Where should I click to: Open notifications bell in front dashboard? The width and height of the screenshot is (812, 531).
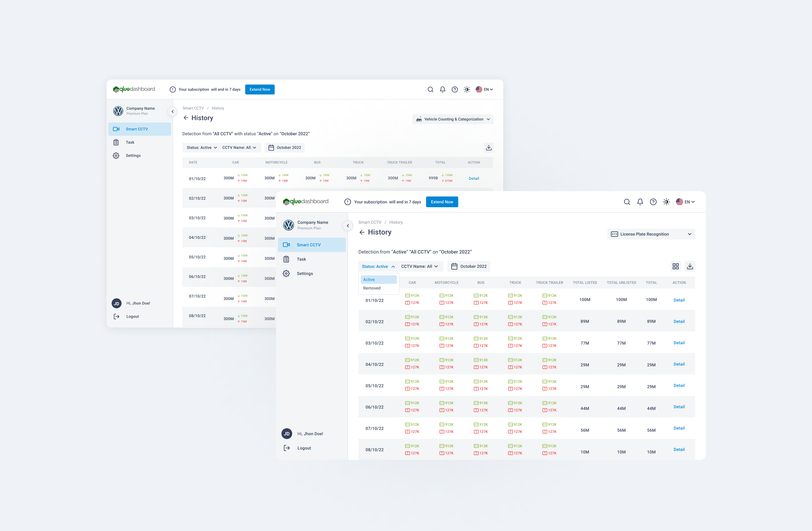click(640, 202)
